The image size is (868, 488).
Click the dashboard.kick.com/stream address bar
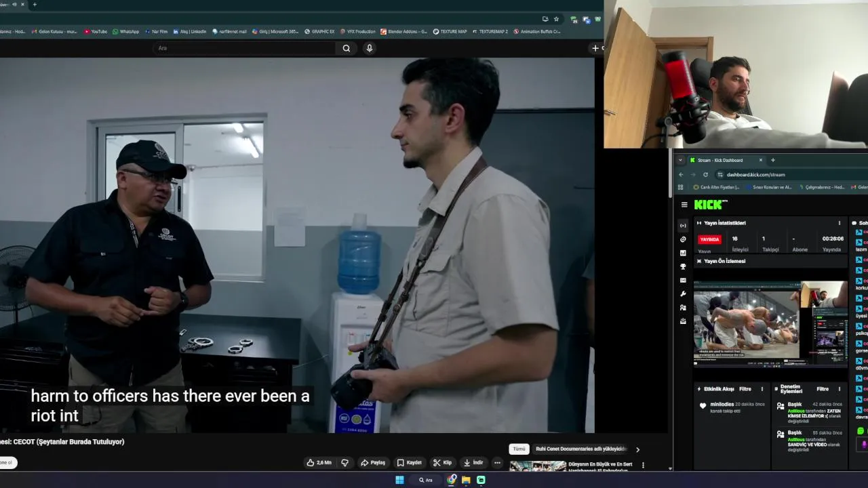[792, 174]
